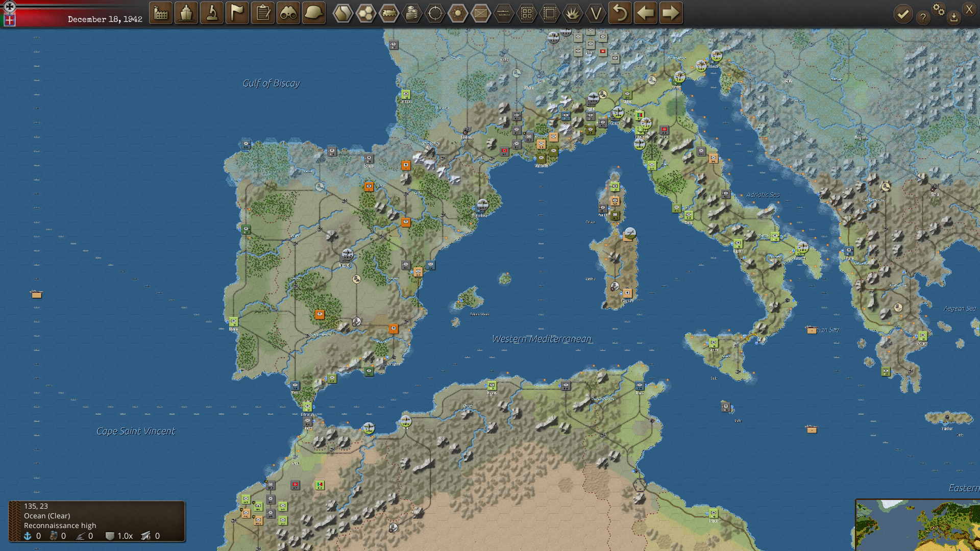Screen dimensions: 980x551
Task: Open help question mark button
Action: [x=923, y=18]
